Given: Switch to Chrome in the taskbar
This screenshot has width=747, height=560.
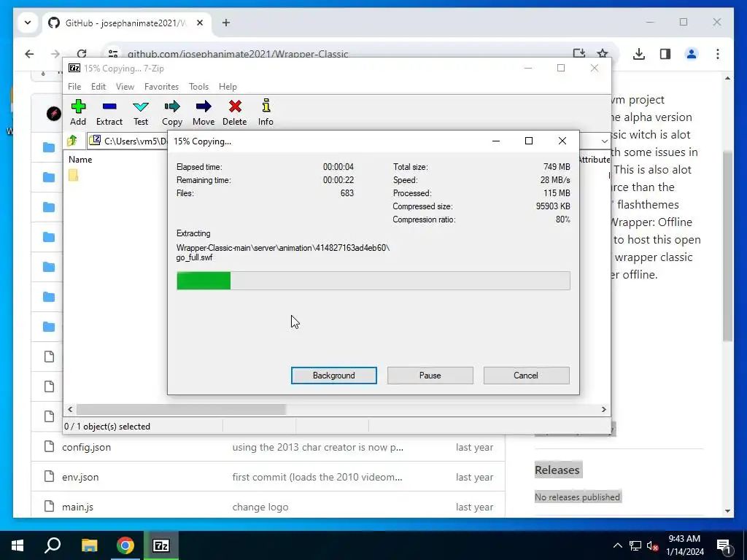Looking at the screenshot, I should tap(125, 545).
